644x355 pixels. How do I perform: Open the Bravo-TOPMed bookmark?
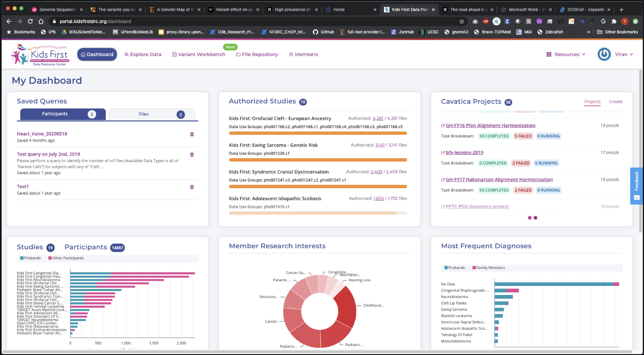[x=492, y=32]
